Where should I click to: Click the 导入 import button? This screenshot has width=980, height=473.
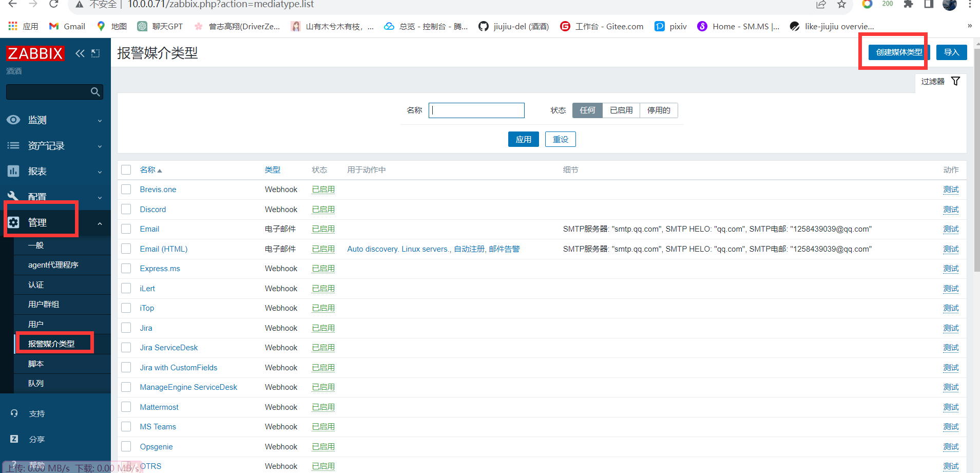(951, 52)
